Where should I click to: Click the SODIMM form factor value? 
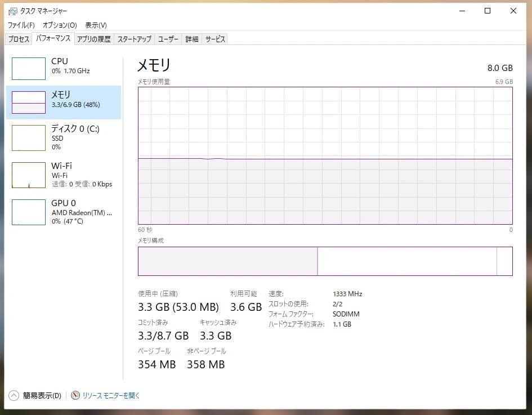click(346, 314)
